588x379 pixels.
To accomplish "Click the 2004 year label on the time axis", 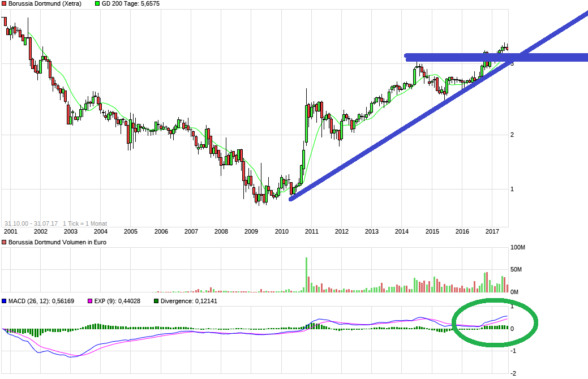I will point(101,232).
